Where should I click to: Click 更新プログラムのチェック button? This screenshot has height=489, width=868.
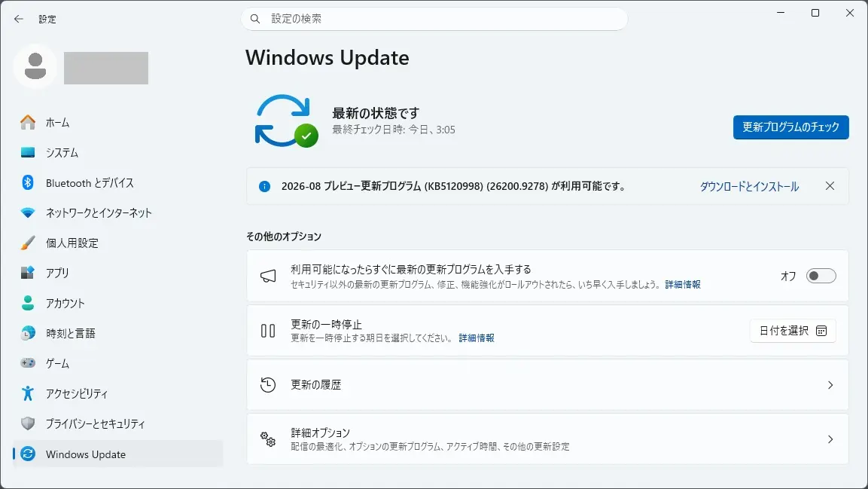[790, 127]
